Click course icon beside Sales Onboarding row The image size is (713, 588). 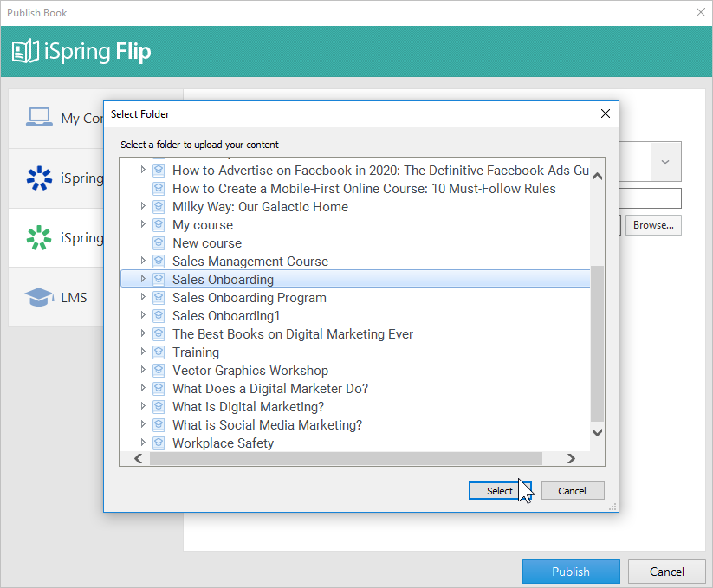[x=159, y=279]
